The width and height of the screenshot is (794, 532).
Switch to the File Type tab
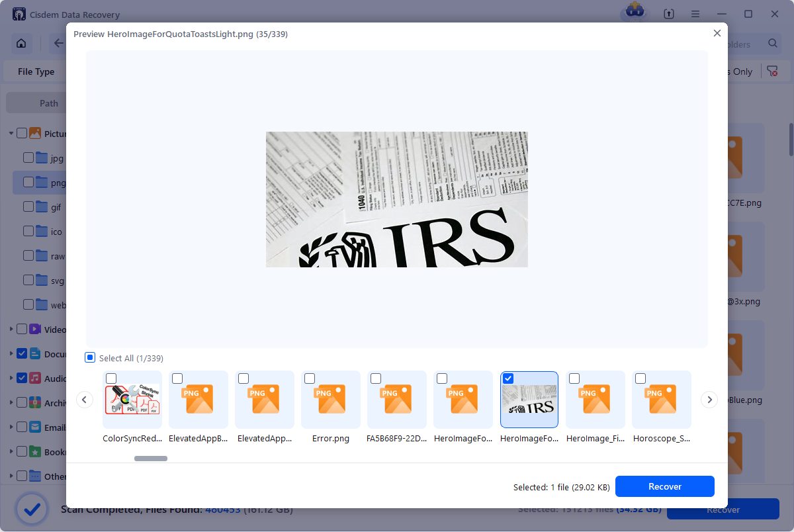(x=34, y=71)
